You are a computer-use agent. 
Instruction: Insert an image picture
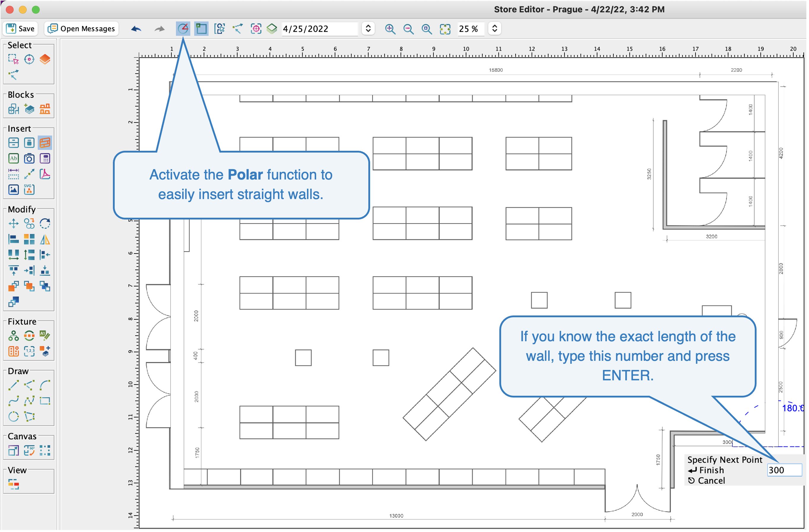tap(13, 190)
